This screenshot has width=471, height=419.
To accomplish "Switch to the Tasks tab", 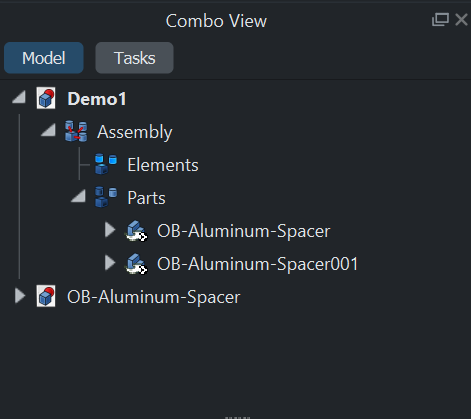I will [134, 58].
